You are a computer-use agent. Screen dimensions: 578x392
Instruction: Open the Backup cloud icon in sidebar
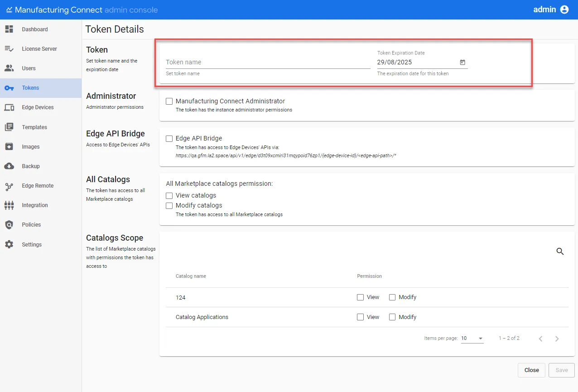click(x=9, y=166)
